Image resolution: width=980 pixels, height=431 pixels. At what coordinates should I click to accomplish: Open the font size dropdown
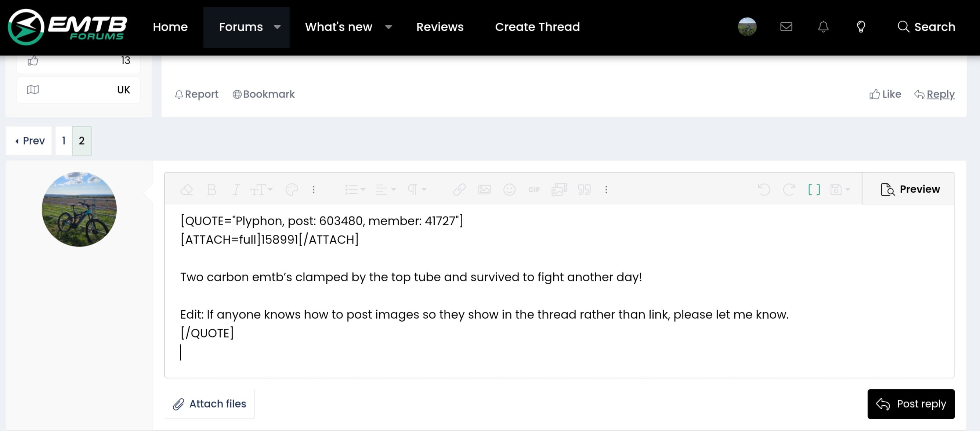click(261, 189)
